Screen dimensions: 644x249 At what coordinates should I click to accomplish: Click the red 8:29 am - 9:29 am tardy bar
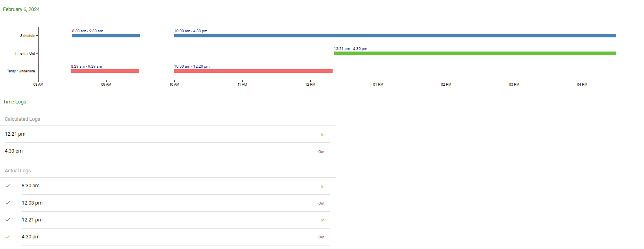point(105,71)
